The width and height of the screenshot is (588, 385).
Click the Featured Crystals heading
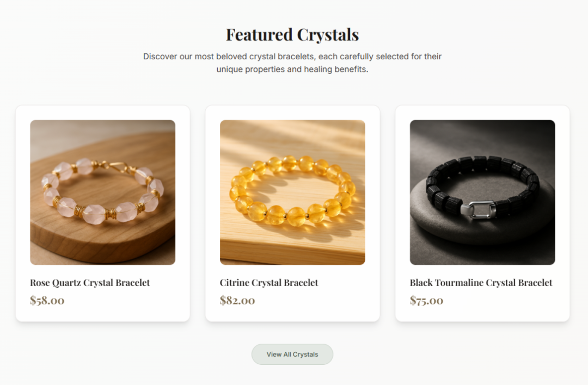click(x=292, y=35)
